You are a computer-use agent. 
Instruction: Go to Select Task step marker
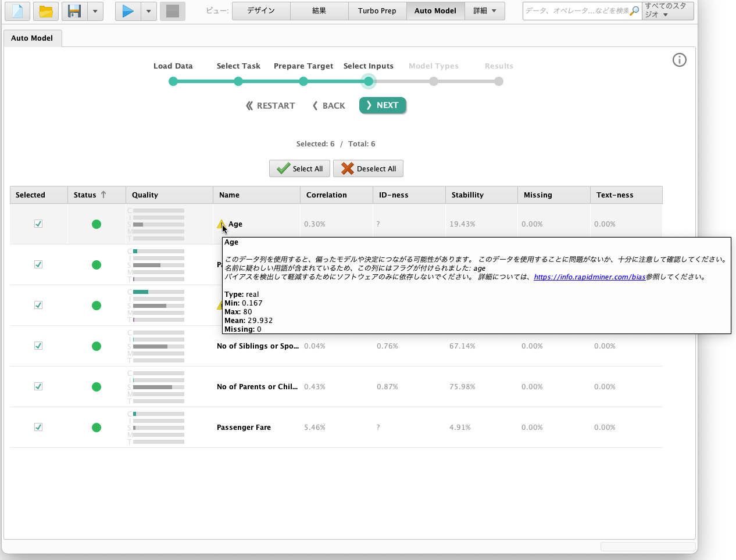click(x=238, y=81)
